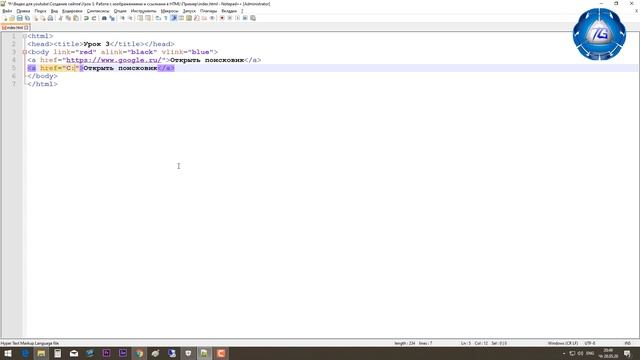Open the Windows Start menu
This screenshot has width=640, height=360.
tap(8, 353)
